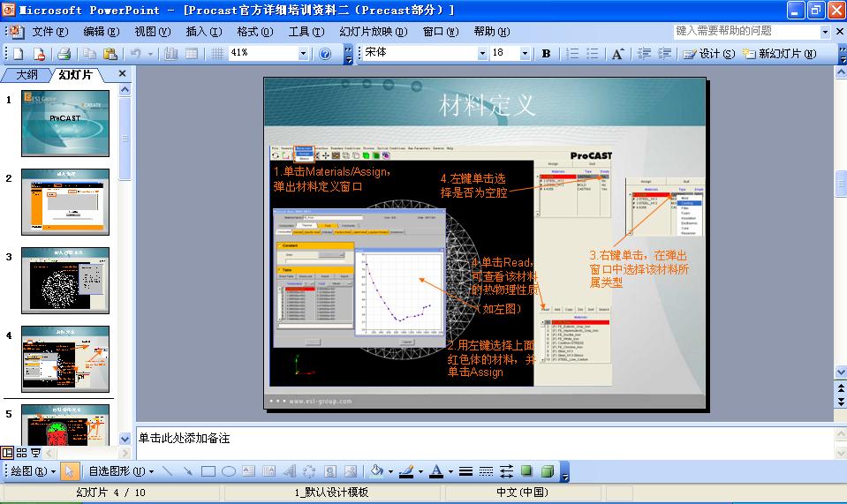The image size is (847, 504).
Task: Increase paragraph indent level
Action: pos(664,54)
